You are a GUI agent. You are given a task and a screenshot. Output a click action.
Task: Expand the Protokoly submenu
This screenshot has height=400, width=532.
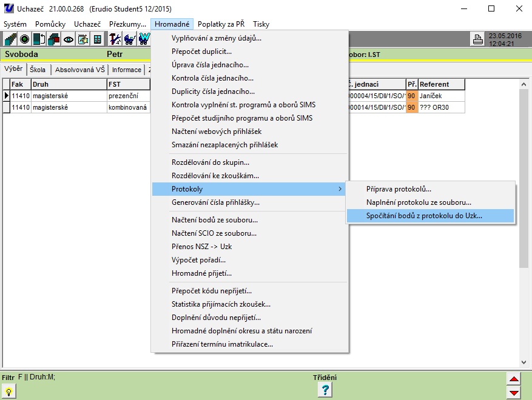click(249, 189)
